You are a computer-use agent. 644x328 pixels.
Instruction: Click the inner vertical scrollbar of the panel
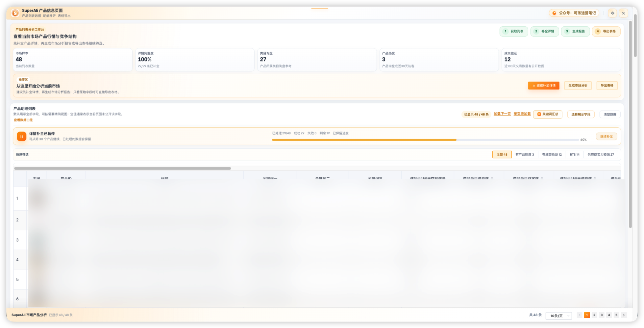pyautogui.click(x=631, y=124)
